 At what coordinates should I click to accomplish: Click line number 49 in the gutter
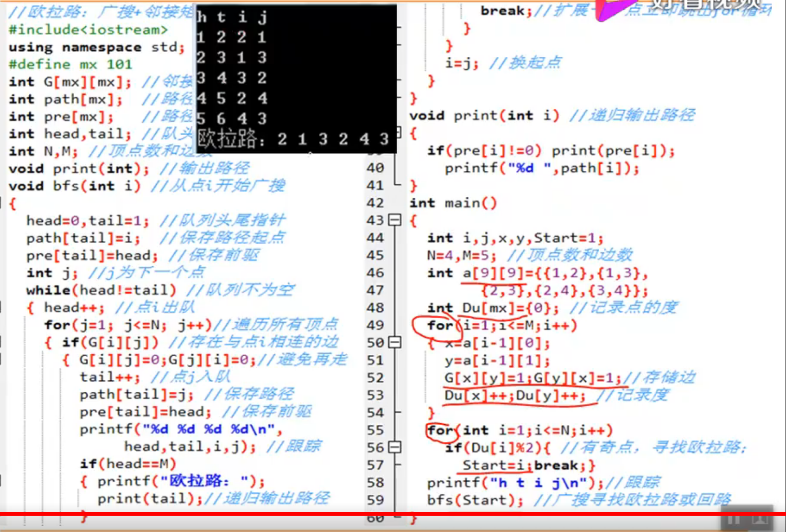pyautogui.click(x=376, y=325)
